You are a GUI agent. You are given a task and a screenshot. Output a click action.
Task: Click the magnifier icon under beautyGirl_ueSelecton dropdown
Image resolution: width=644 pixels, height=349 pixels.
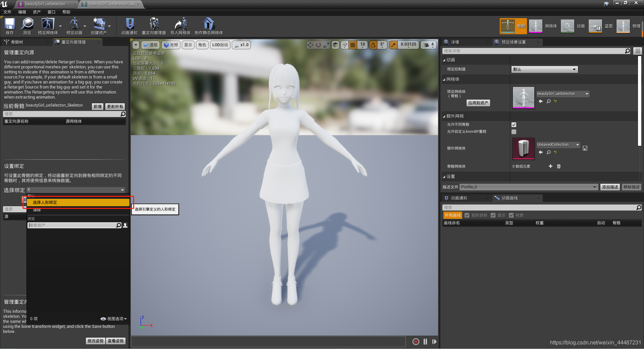(x=549, y=101)
